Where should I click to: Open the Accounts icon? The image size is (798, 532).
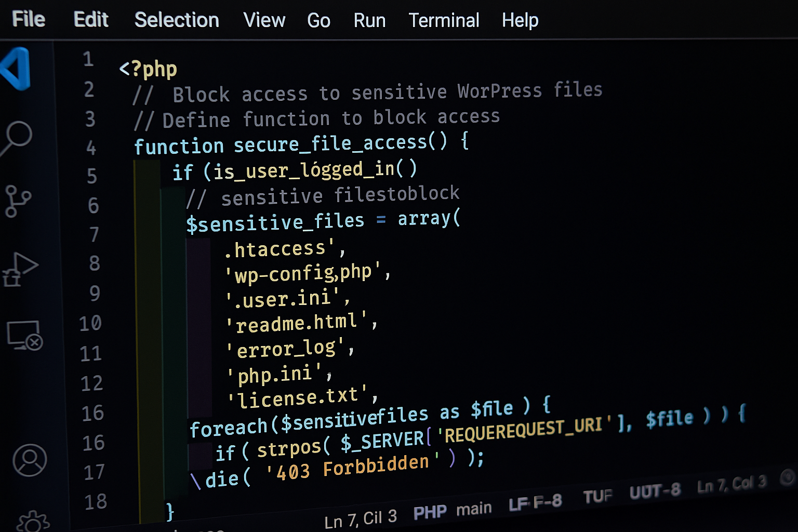pyautogui.click(x=30, y=460)
